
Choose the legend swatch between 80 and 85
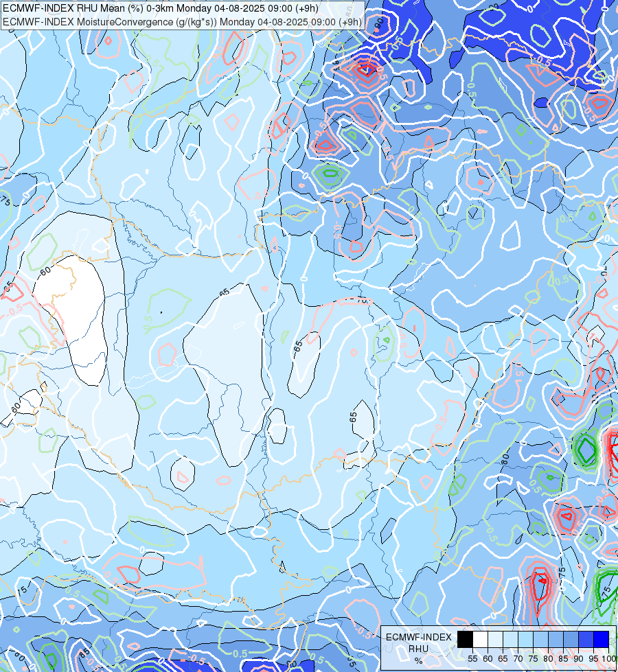pos(556,639)
